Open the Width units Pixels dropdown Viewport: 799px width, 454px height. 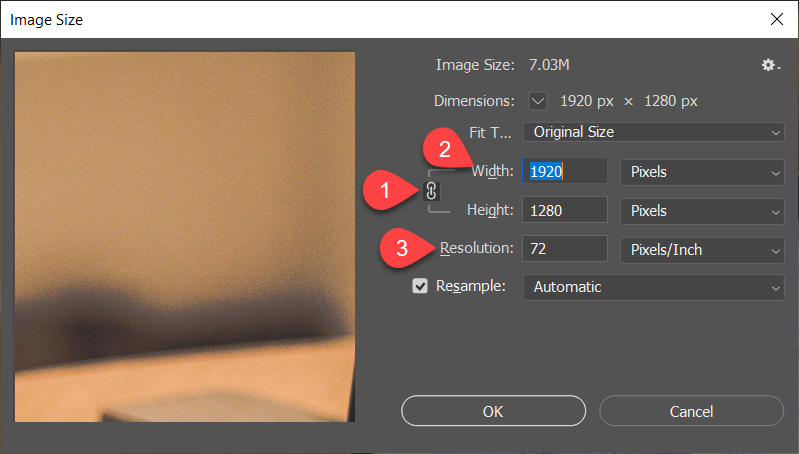(x=701, y=172)
